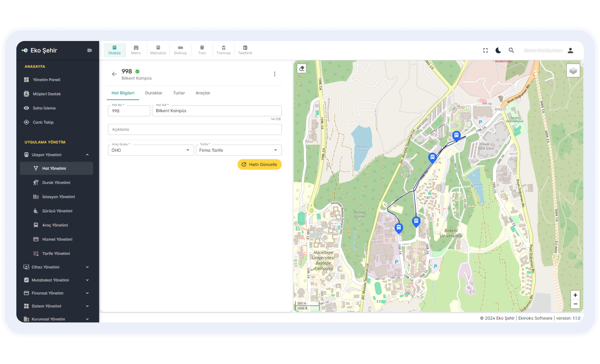Open the three-dot menu for line 998
600x364 pixels.
[x=275, y=74]
